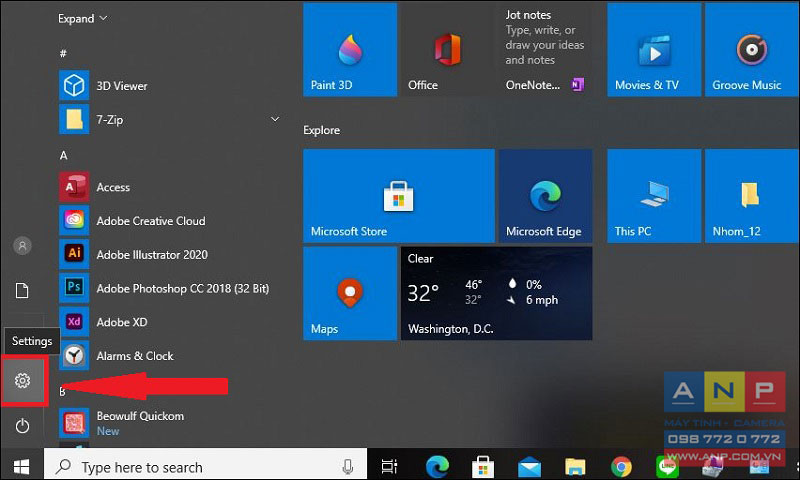
Task: Open Mail from the taskbar
Action: 529,467
